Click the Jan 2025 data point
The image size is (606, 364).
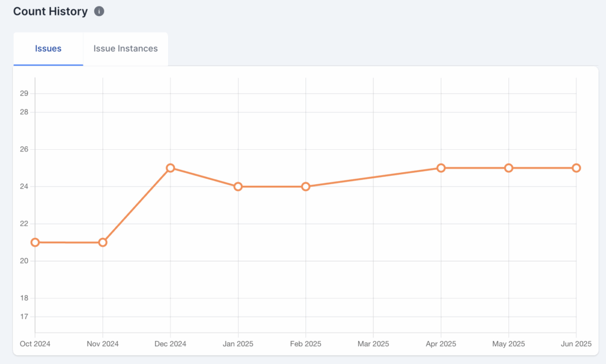pos(238,186)
